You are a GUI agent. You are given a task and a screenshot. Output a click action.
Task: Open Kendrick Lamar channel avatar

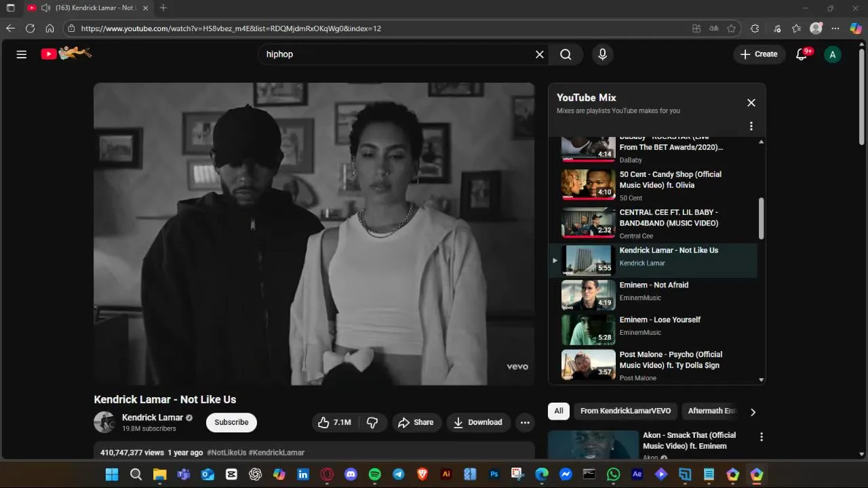click(x=104, y=422)
